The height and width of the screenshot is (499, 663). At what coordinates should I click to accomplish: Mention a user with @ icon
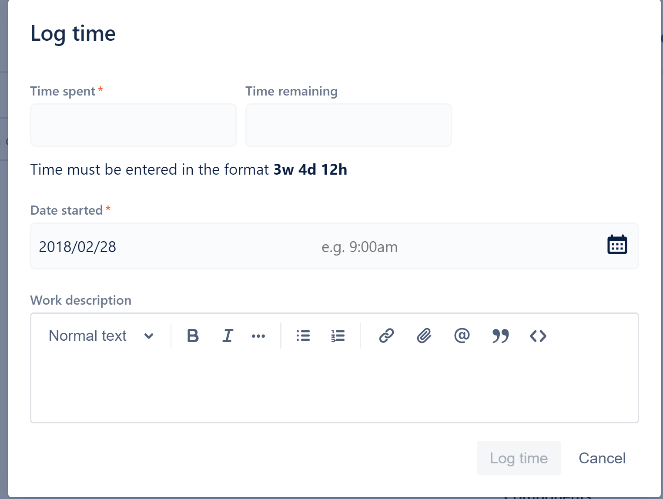pos(462,336)
